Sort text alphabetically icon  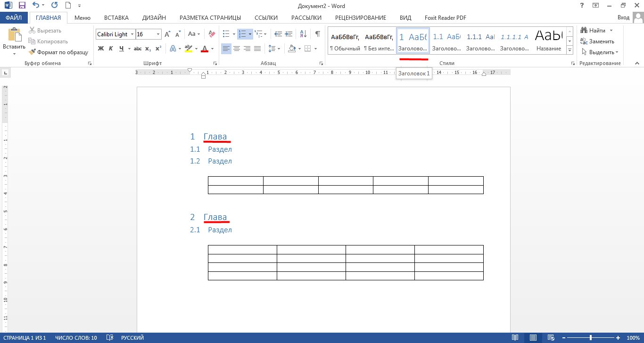pos(304,34)
